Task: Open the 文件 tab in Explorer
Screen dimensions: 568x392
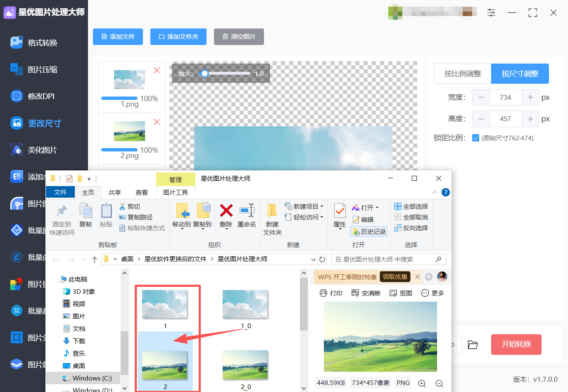Action: (x=60, y=192)
